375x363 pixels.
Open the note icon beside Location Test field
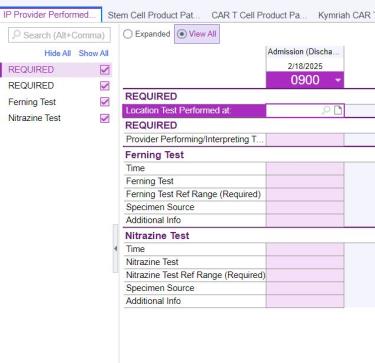(338, 110)
